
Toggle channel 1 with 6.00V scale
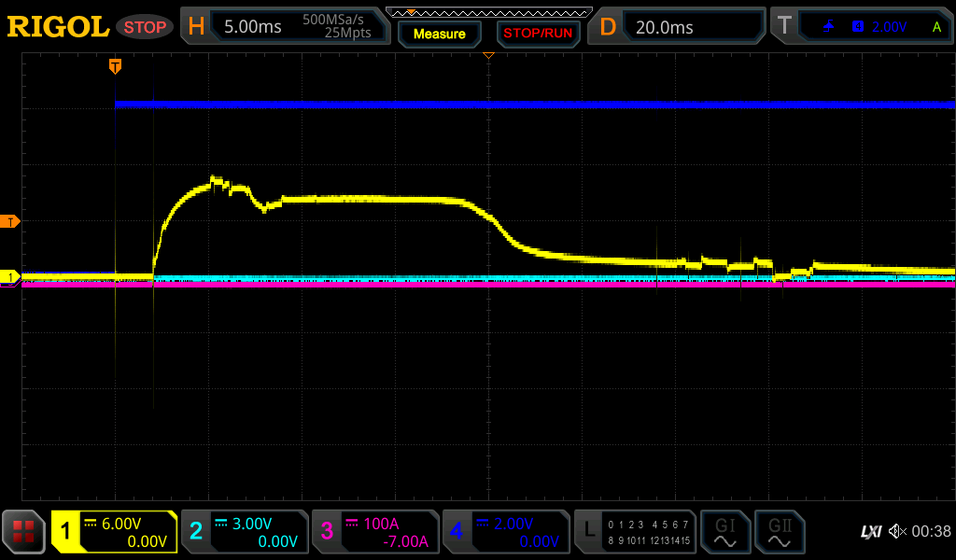(115, 532)
